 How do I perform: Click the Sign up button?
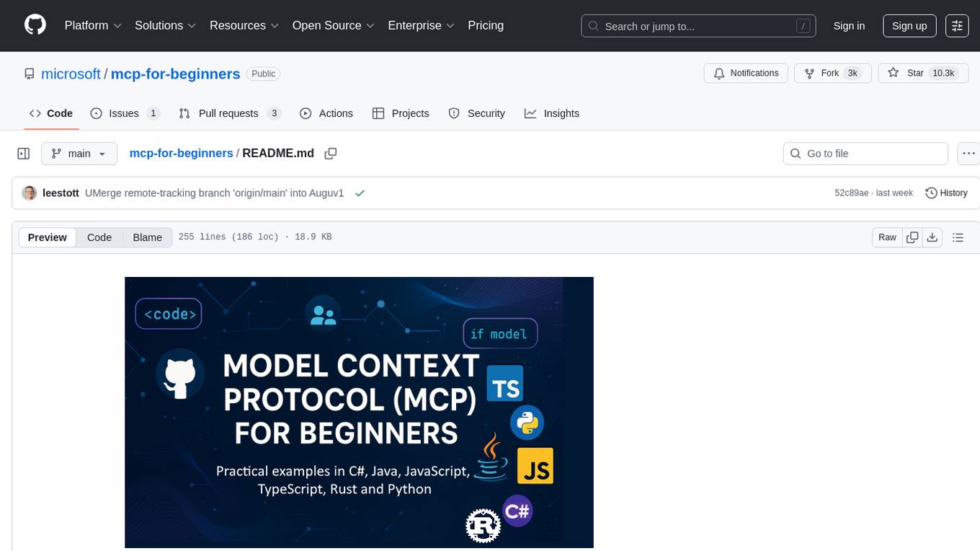[909, 26]
